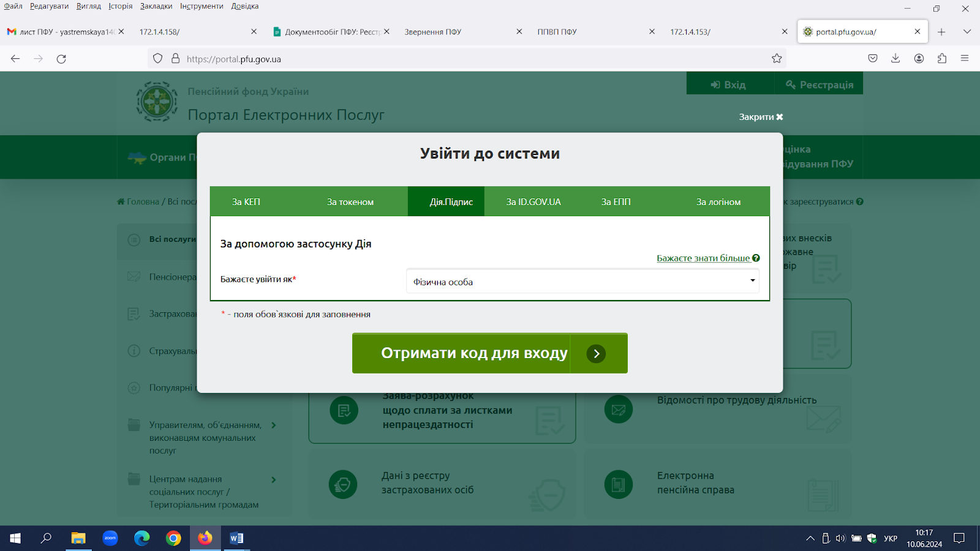Click the Вхід button in header
The width and height of the screenshot is (980, 551).
point(729,84)
